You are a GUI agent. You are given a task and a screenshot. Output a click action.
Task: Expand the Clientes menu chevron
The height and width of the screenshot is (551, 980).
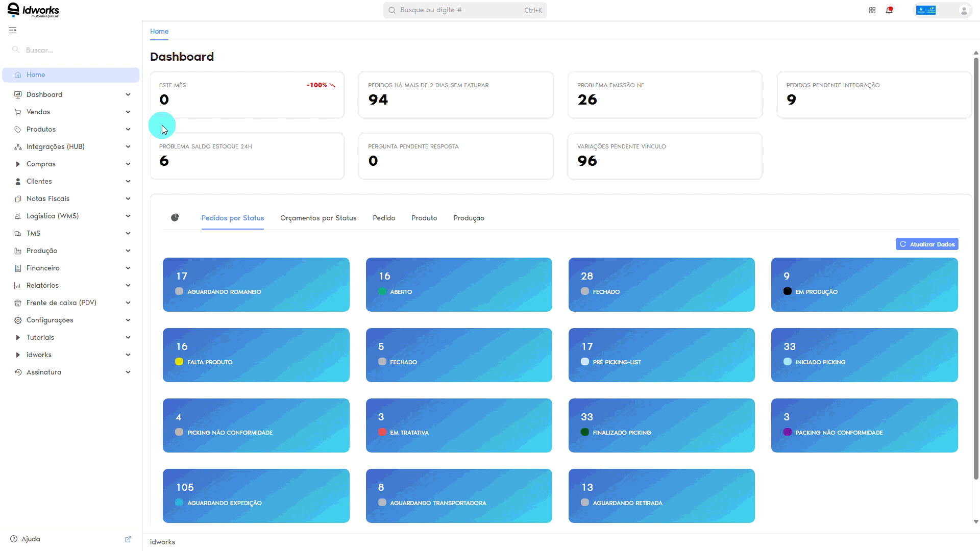128,182
